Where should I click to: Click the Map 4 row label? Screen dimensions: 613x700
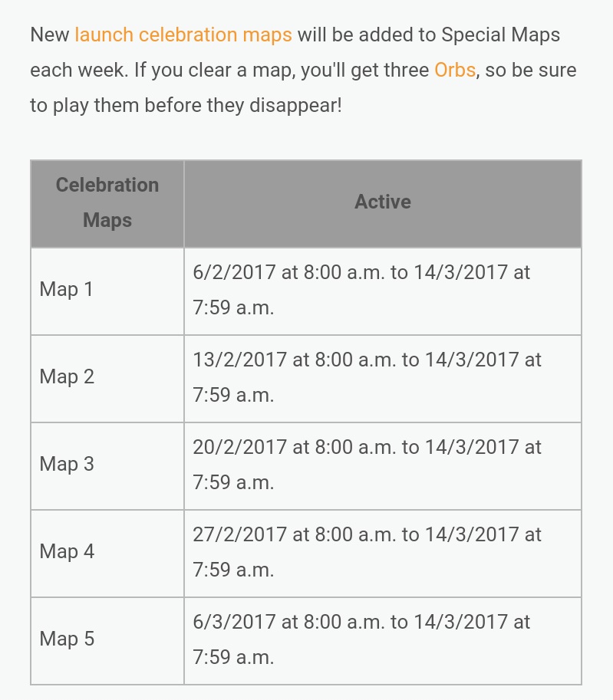(x=67, y=552)
